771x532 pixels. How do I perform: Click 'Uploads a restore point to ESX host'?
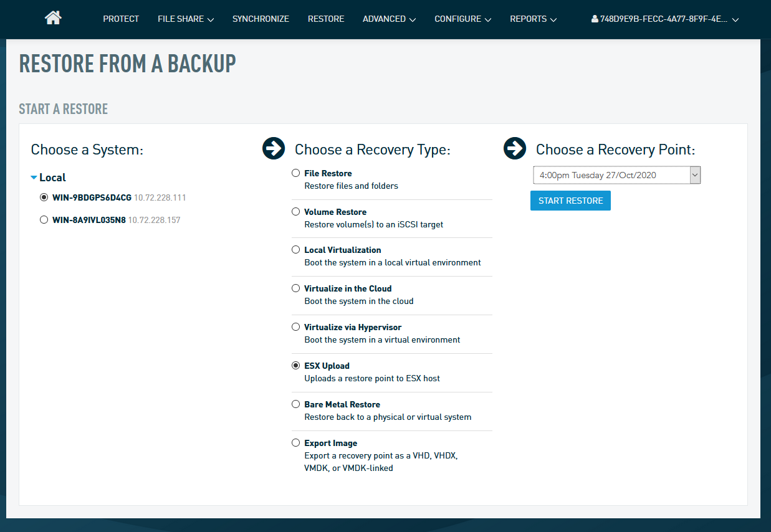coord(372,378)
